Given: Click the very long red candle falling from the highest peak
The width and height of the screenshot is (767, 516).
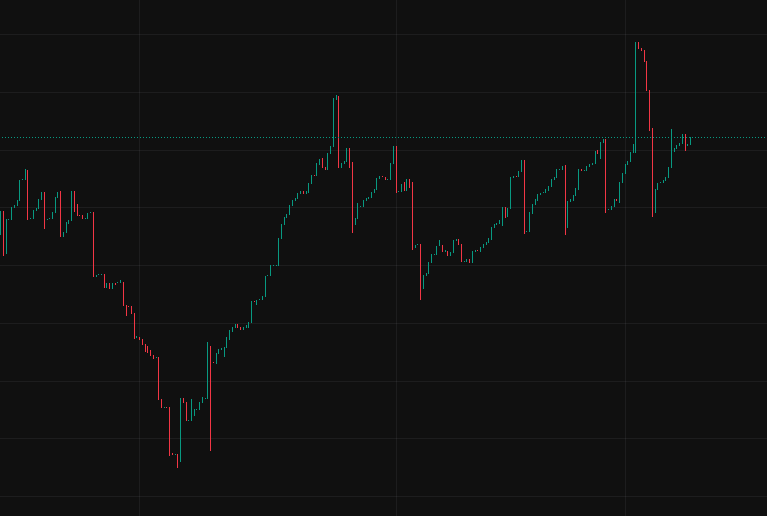Looking at the screenshot, I should [x=653, y=173].
